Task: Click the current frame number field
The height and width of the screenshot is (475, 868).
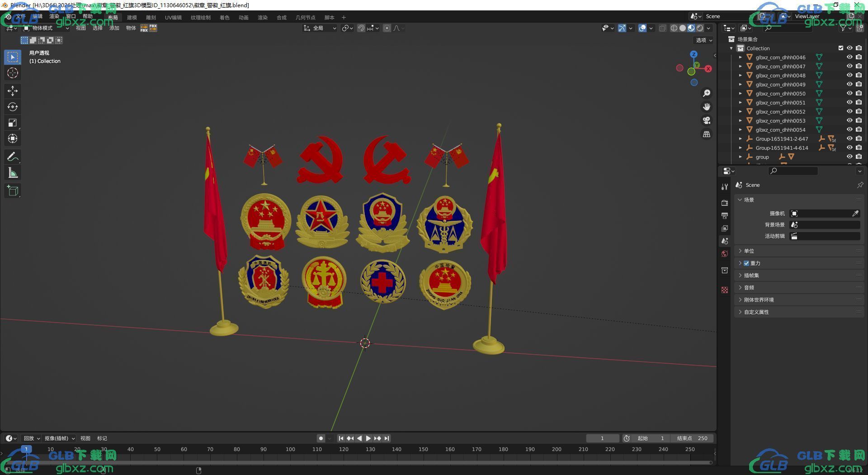Action: [603, 438]
